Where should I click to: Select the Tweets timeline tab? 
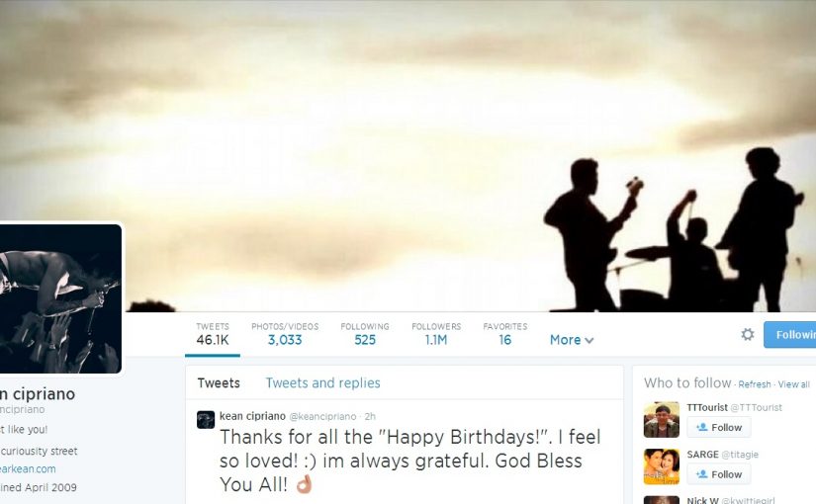(x=219, y=382)
